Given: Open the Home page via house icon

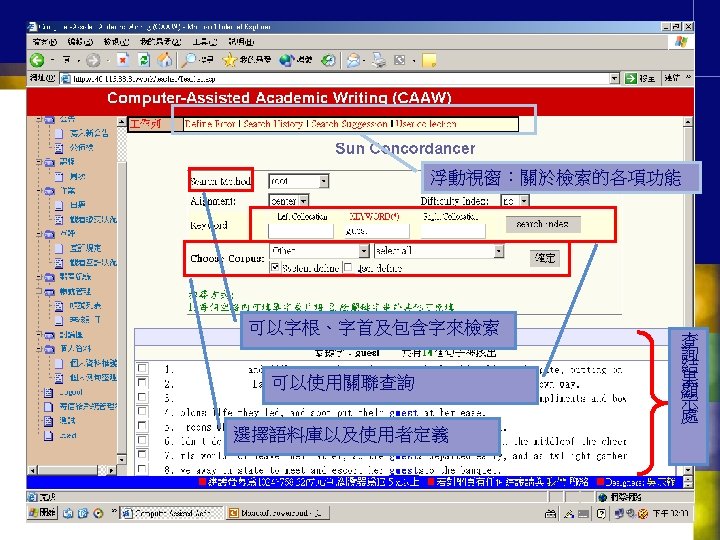Looking at the screenshot, I should tap(165, 60).
